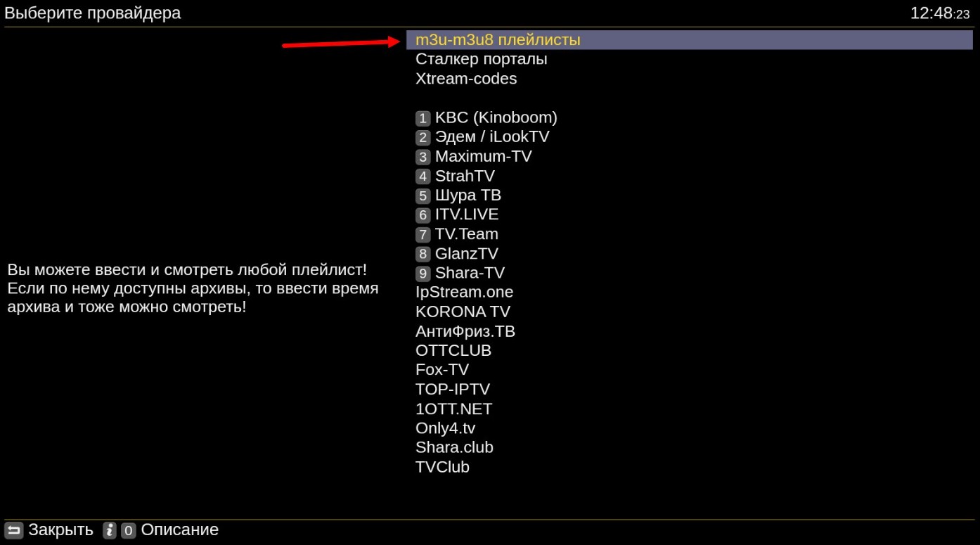980x545 pixels.
Task: Open the АнтиФриз.ТВ provider
Action: coord(465,331)
